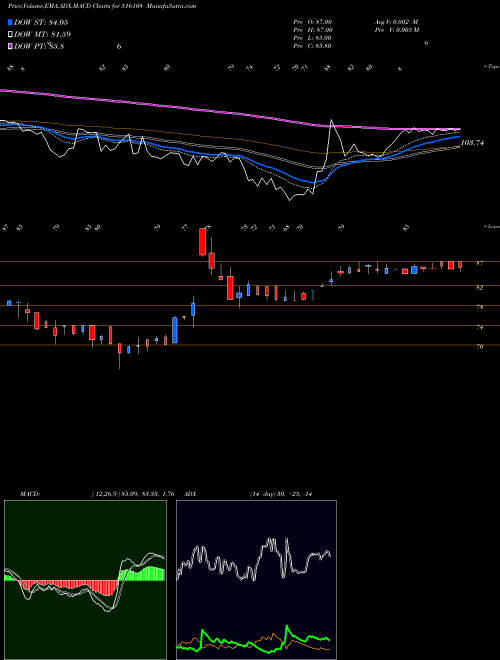Image resolution: width=500 pixels, height=660 pixels.
Task: Click the MACD panel title label
Action: (29, 494)
